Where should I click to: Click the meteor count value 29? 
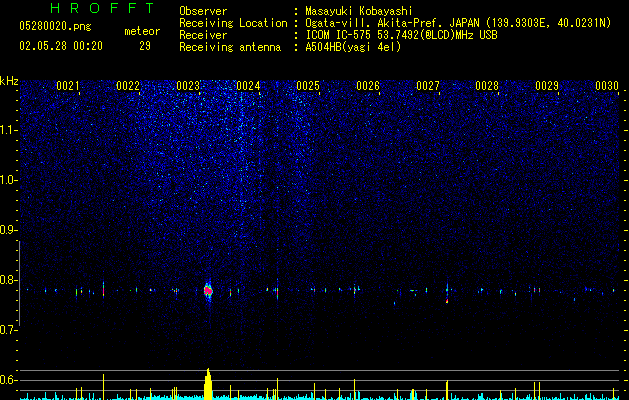tap(145, 46)
